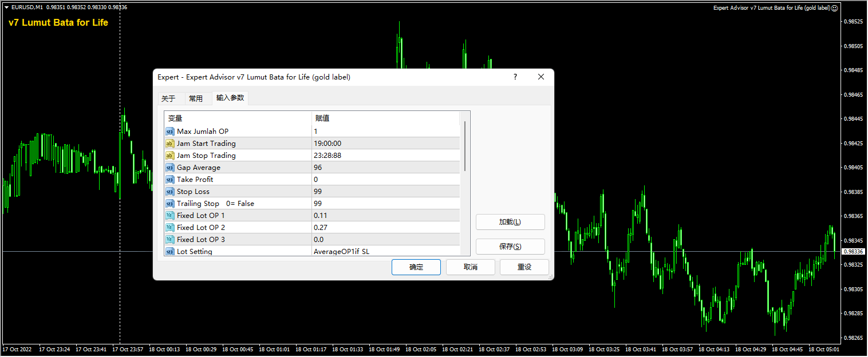Viewport: 868px width, 357px height.
Task: Select the 输入参数 tab
Action: click(x=230, y=98)
